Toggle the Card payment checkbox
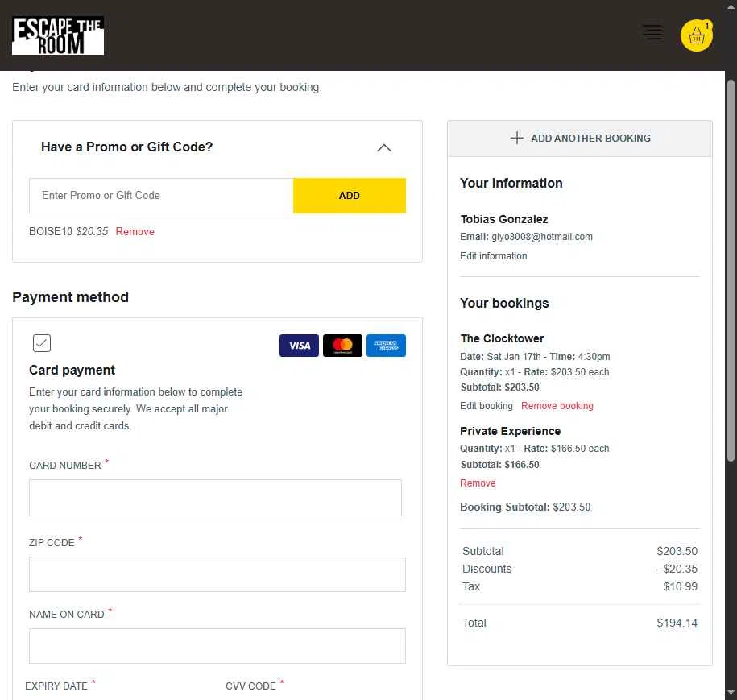This screenshot has width=737, height=700. tap(42, 343)
